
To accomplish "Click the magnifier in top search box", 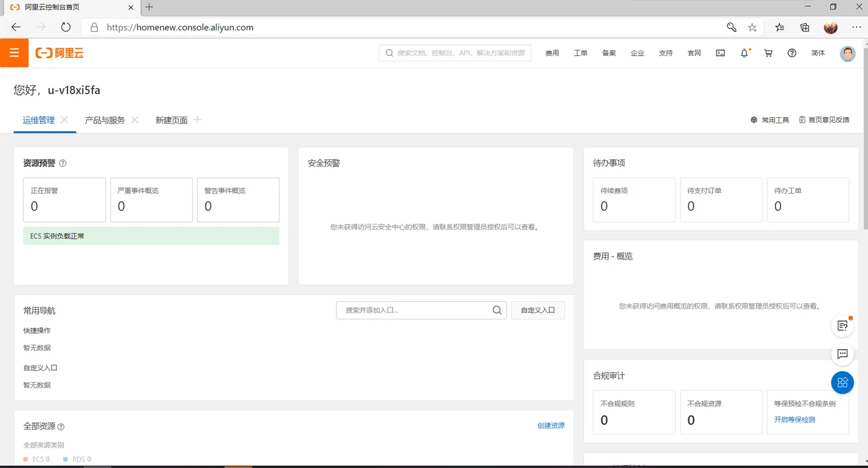I will 389,53.
